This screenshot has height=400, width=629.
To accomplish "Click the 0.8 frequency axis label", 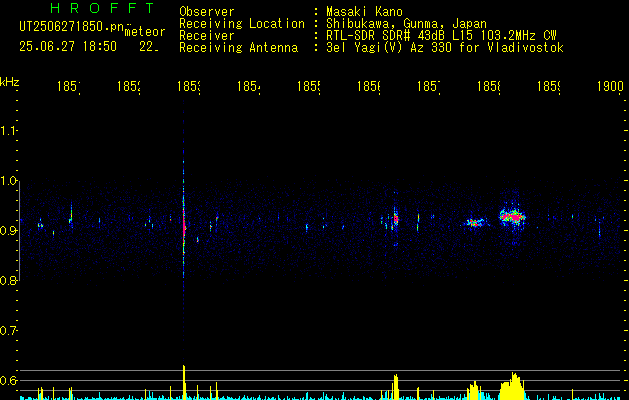I will click(8, 280).
